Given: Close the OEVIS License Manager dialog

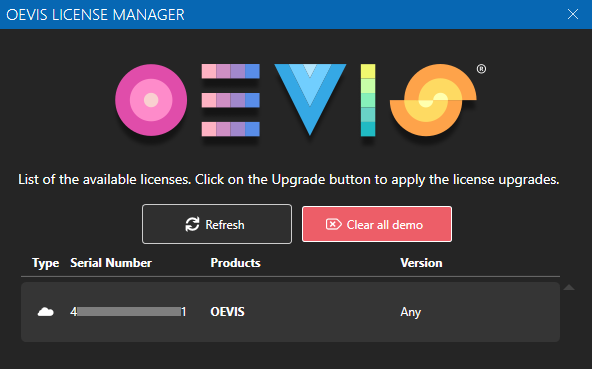Looking at the screenshot, I should point(573,14).
